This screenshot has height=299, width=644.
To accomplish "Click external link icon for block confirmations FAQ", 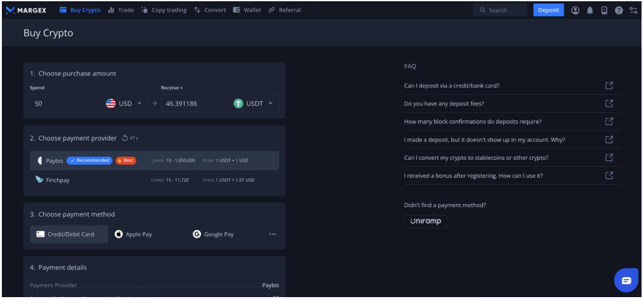I will 609,122.
